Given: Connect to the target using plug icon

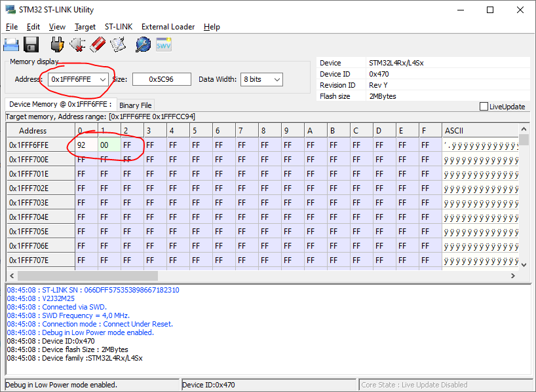Looking at the screenshot, I should pos(57,45).
